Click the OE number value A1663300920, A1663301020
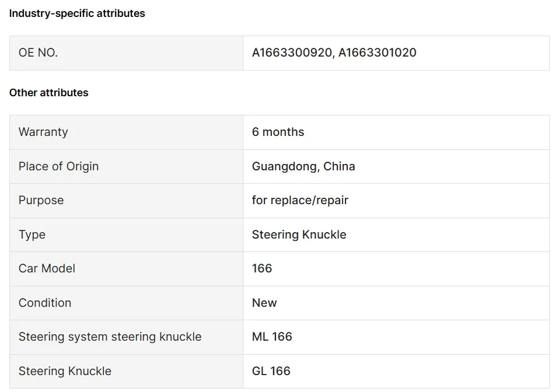Image resolution: width=555 pixels, height=392 pixels. click(334, 52)
